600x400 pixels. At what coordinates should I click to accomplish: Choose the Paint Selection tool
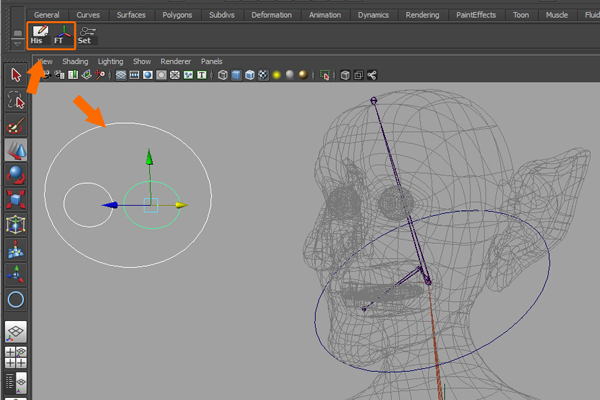[x=16, y=125]
